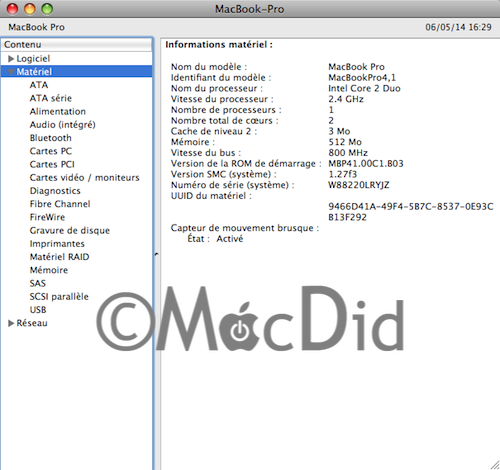Select the Diagnostics entry
This screenshot has height=470, width=500.
[x=55, y=191]
